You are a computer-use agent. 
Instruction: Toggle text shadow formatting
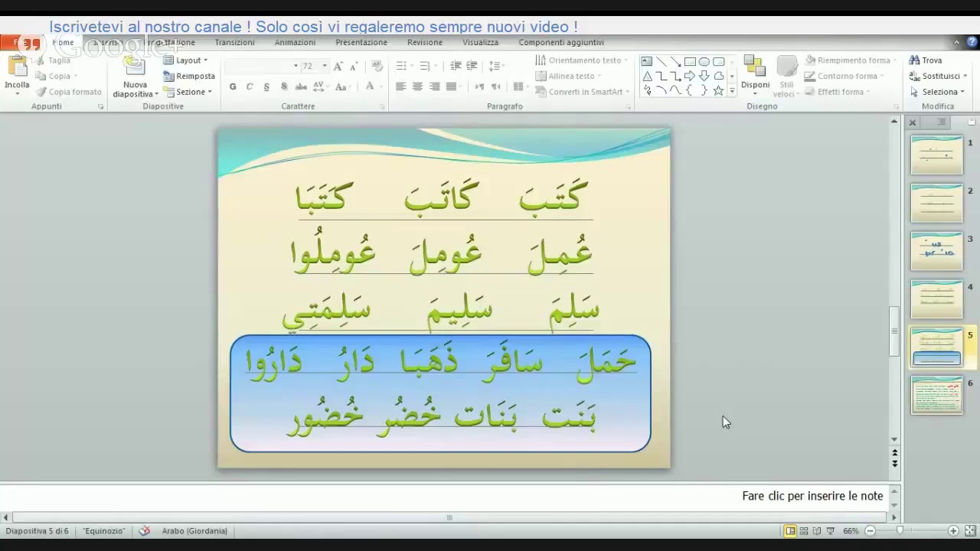click(x=284, y=86)
